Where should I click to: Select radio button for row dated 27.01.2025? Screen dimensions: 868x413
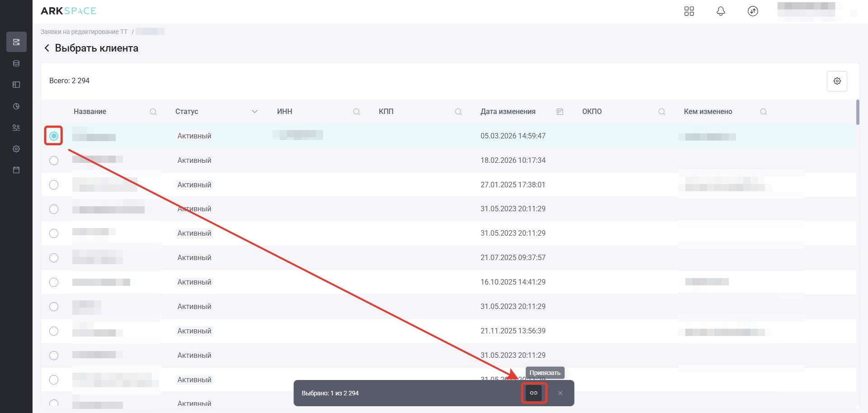(54, 185)
